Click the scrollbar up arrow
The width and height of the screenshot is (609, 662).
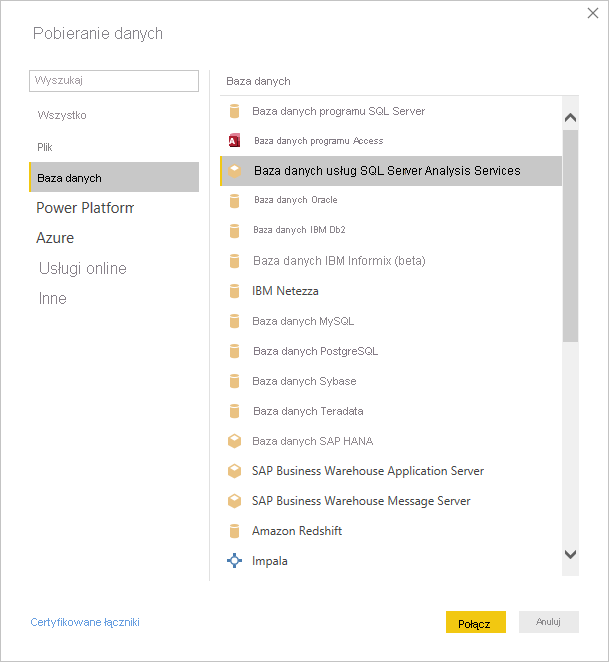click(570, 117)
